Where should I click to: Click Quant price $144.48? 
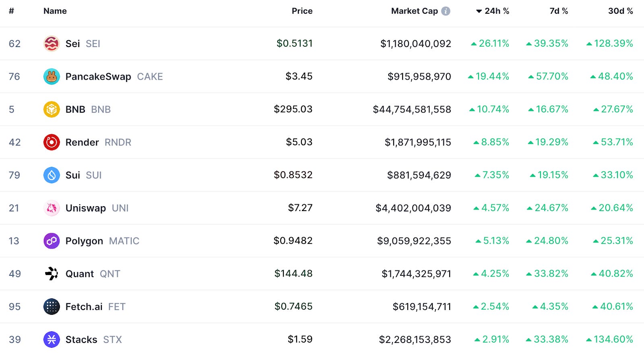[293, 274]
